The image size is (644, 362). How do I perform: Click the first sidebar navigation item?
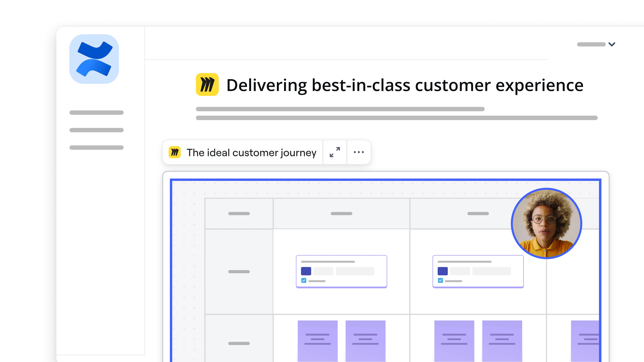(96, 113)
